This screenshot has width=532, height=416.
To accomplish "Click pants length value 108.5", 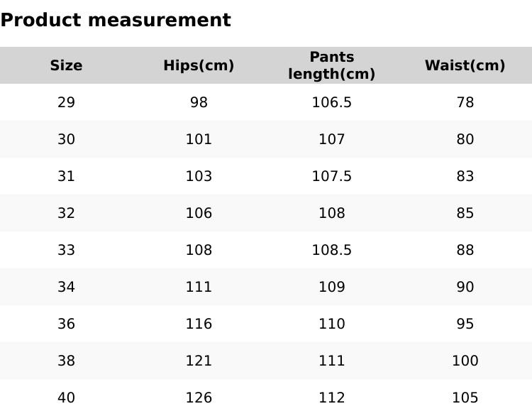I will coord(331,250).
